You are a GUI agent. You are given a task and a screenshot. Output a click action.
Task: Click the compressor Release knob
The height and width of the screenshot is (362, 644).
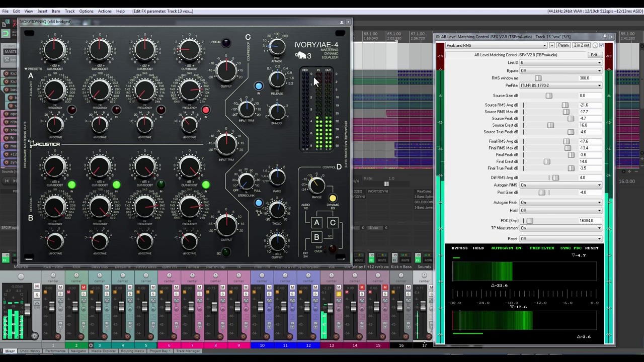click(x=277, y=79)
